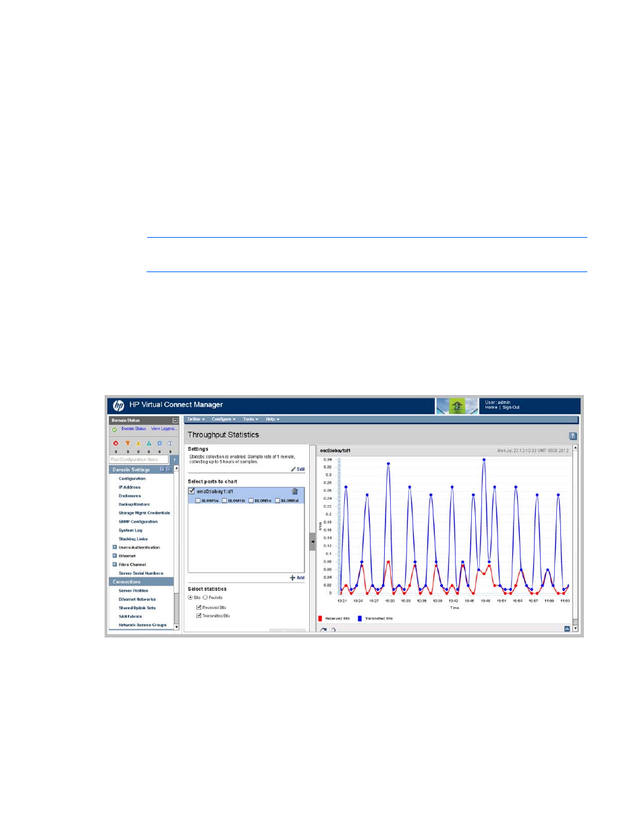
Task: Open System Log
Action: (x=130, y=530)
